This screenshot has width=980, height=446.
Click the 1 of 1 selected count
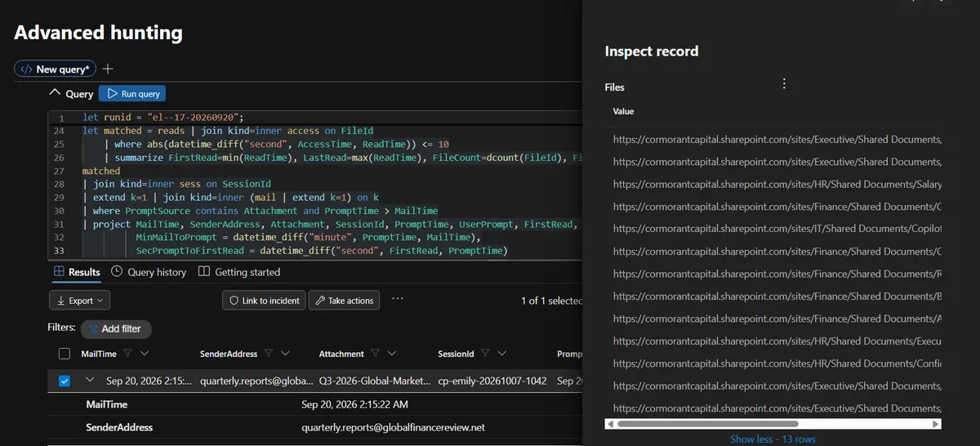coord(551,301)
